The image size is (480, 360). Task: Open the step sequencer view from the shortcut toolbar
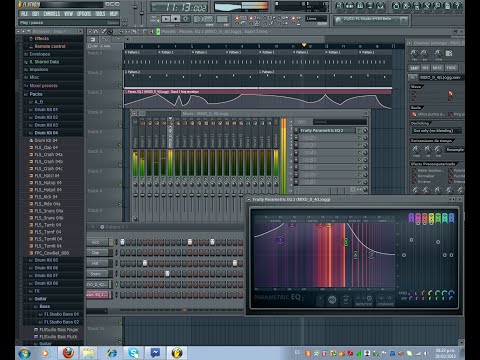click(350, 6)
